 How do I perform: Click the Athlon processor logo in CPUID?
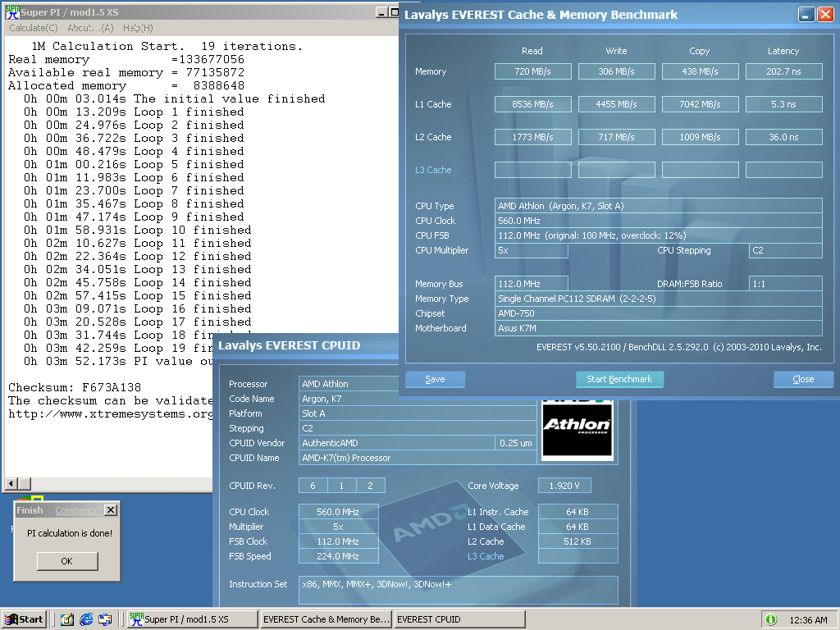pyautogui.click(x=577, y=431)
